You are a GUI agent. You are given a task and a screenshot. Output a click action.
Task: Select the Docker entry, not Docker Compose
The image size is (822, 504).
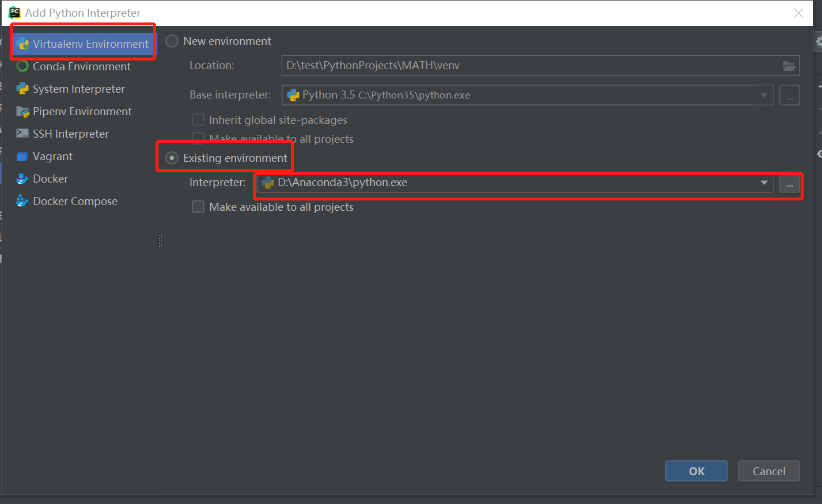coord(50,179)
